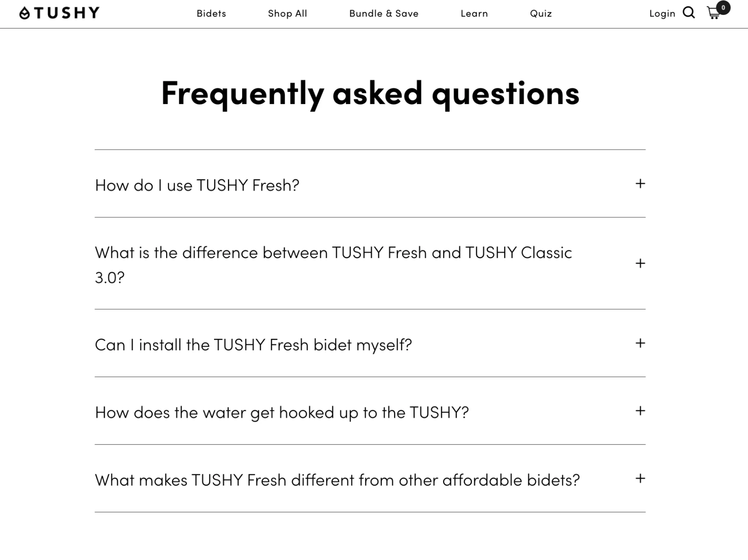Open the Learn menu
Viewport: 748px width, 560px height.
click(x=474, y=13)
